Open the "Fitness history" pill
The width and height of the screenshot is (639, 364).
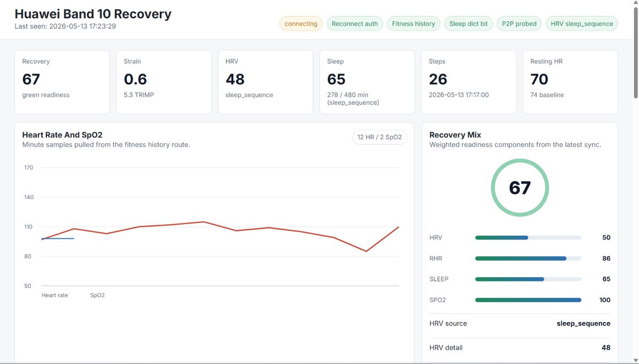point(413,23)
